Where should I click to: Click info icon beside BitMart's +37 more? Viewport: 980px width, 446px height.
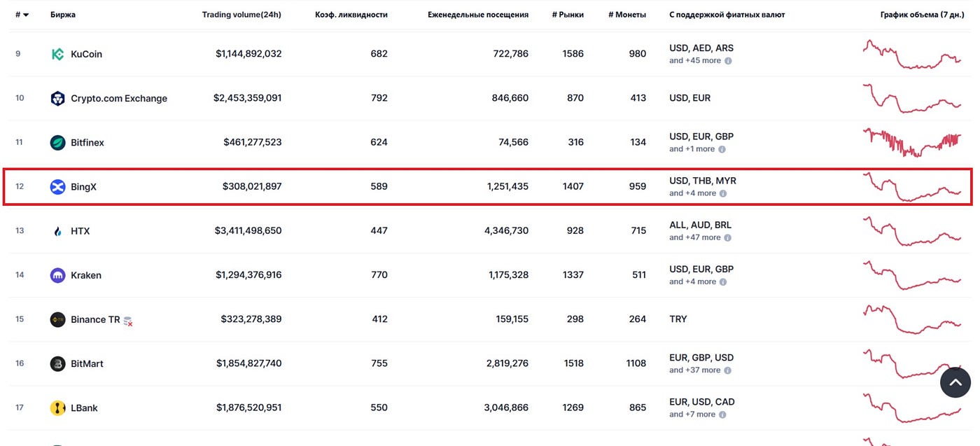pos(728,370)
